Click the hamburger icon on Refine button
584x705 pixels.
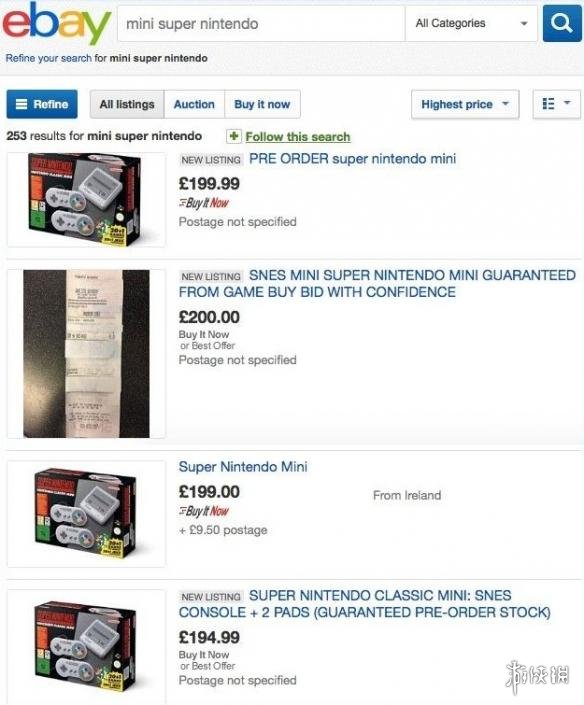[x=22, y=104]
